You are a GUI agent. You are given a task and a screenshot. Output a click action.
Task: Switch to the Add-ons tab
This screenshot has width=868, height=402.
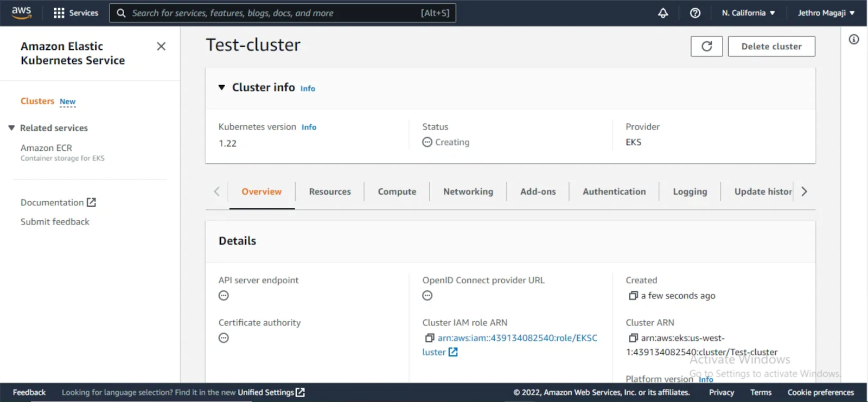point(538,192)
